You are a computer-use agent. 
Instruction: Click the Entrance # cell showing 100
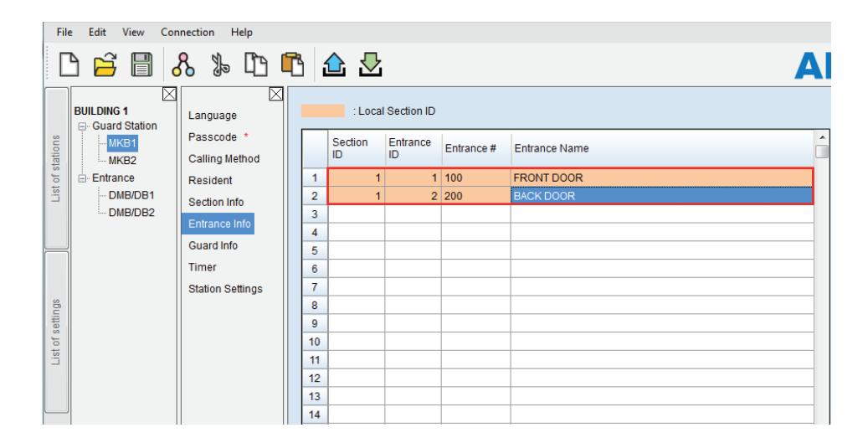click(x=476, y=178)
